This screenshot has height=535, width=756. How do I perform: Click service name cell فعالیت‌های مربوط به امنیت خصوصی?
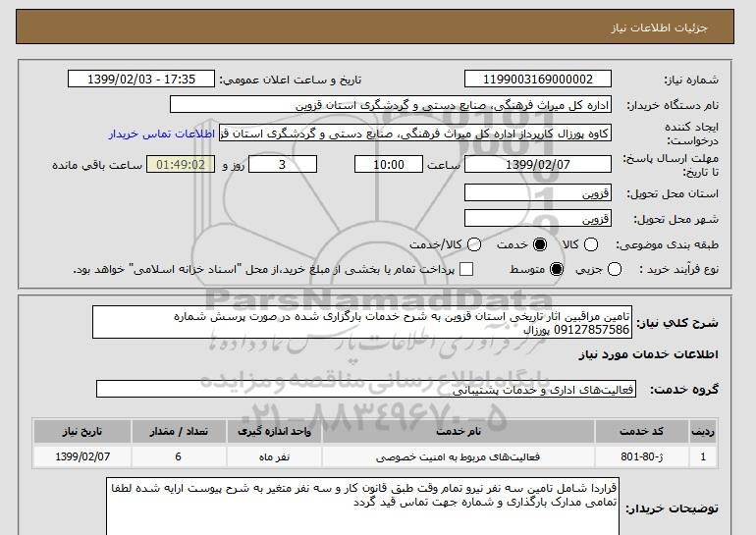[x=459, y=456]
